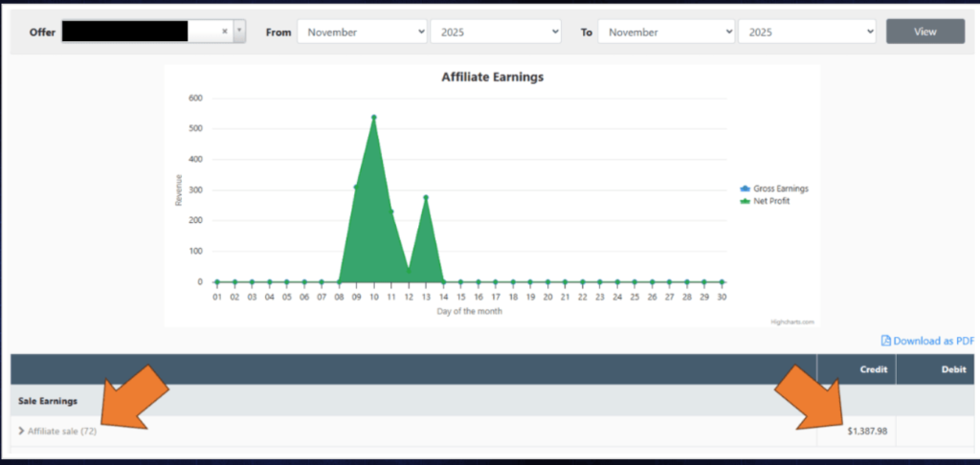Open the From year dropdown showing 2025

495,32
